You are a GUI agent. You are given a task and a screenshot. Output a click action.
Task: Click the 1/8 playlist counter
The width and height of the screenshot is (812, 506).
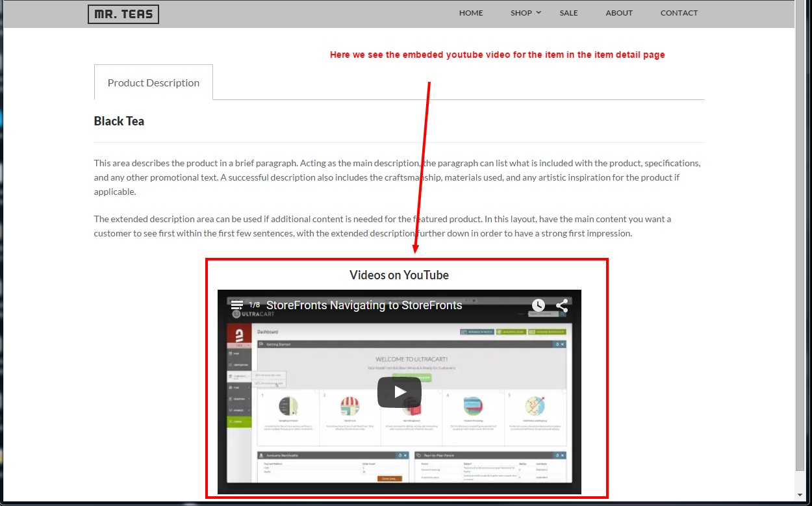(x=254, y=305)
